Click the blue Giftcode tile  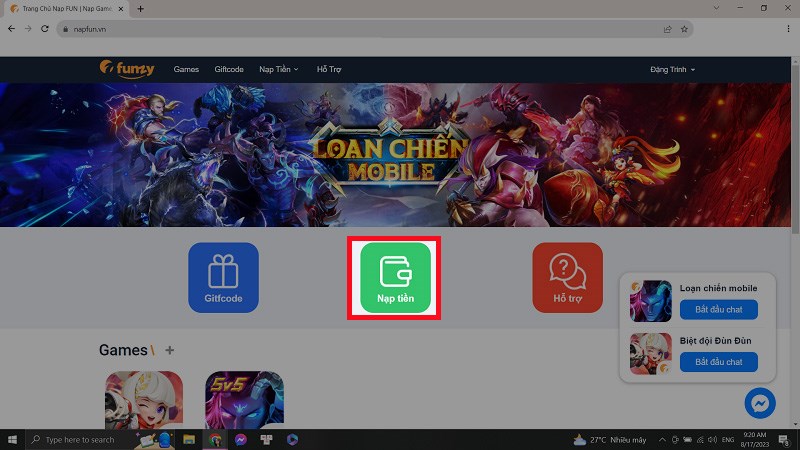pyautogui.click(x=223, y=278)
